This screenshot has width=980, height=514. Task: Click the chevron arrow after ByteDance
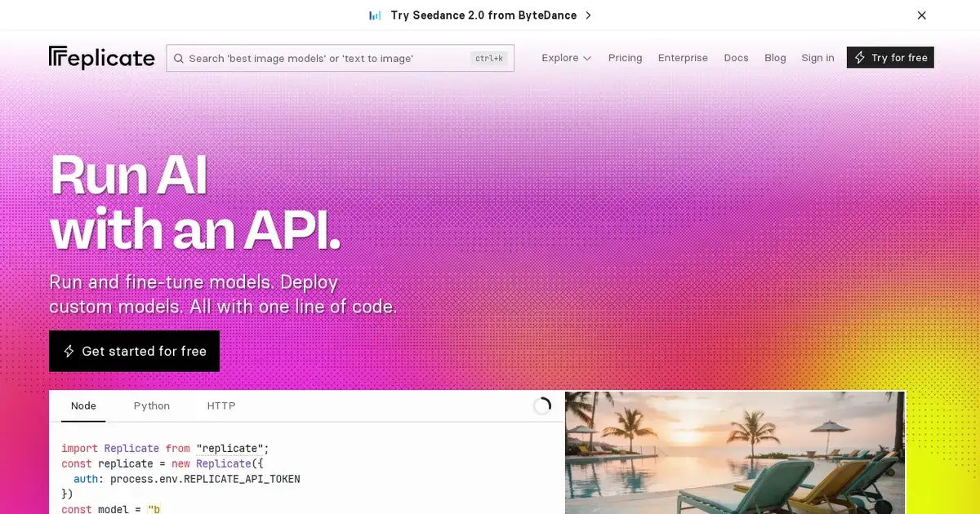588,16
